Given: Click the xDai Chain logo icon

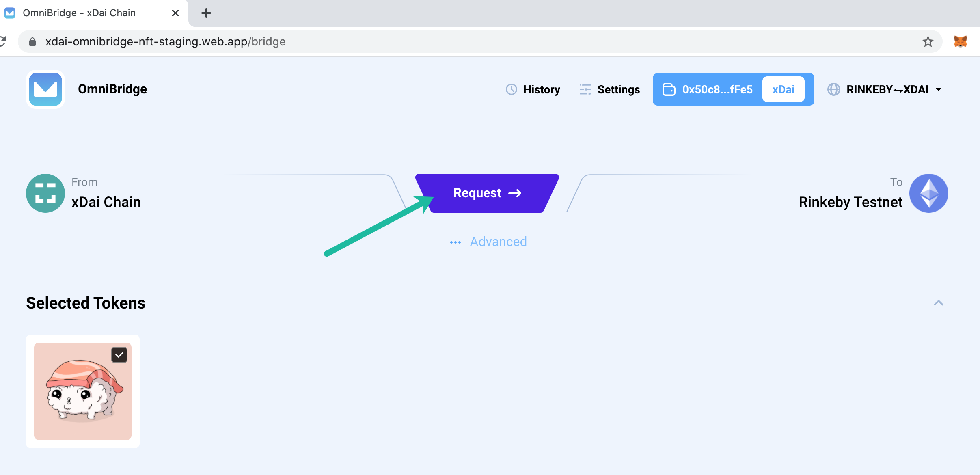Looking at the screenshot, I should [45, 193].
